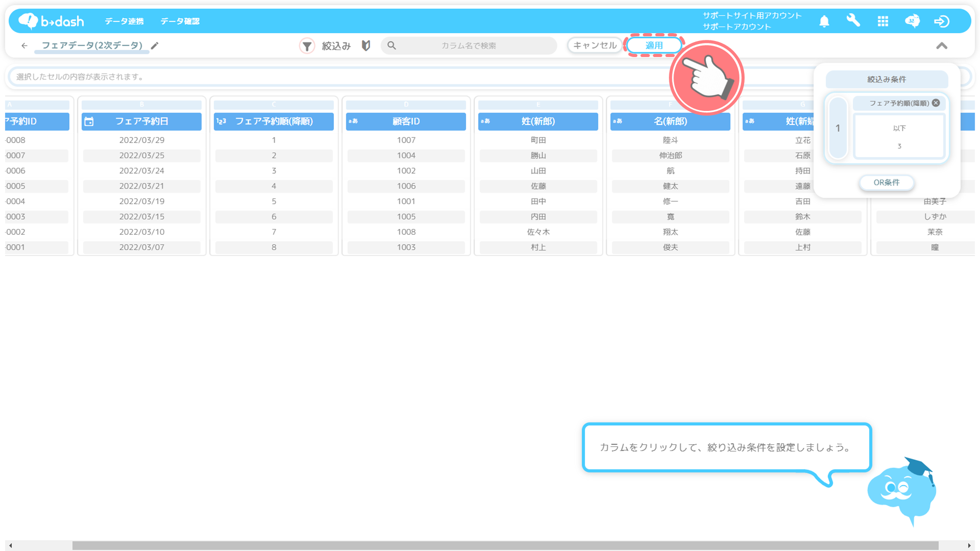Collapse the header with the up chevron
The width and height of the screenshot is (980, 551).
(942, 46)
